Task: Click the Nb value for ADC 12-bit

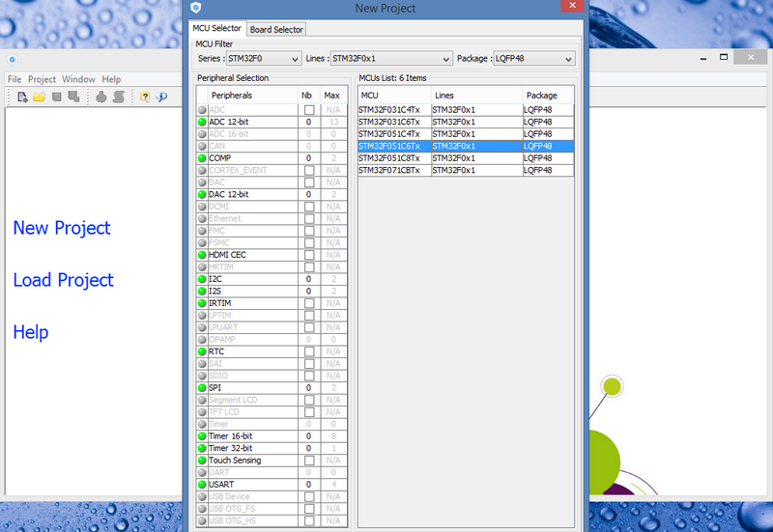Action: pos(308,122)
